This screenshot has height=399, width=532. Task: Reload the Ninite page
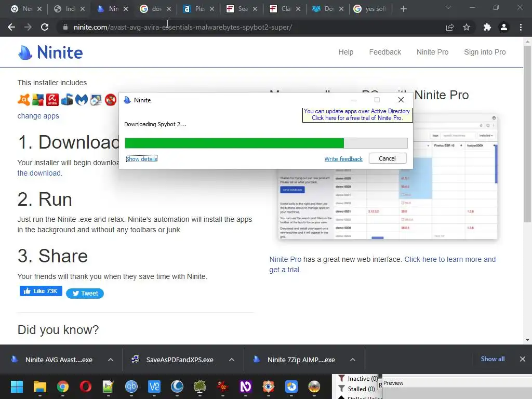[45, 27]
